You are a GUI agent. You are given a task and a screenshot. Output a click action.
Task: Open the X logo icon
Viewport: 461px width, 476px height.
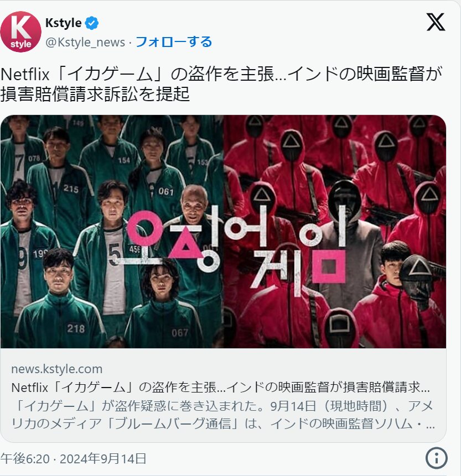[436, 22]
